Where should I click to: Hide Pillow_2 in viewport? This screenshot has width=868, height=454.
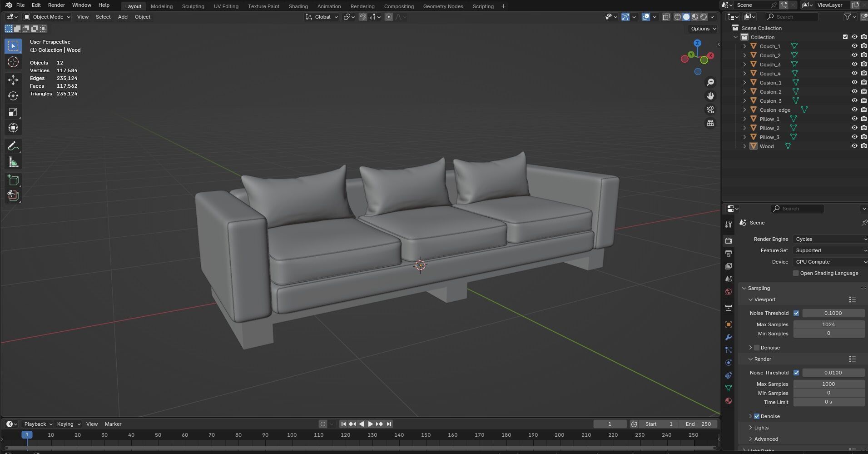854,128
